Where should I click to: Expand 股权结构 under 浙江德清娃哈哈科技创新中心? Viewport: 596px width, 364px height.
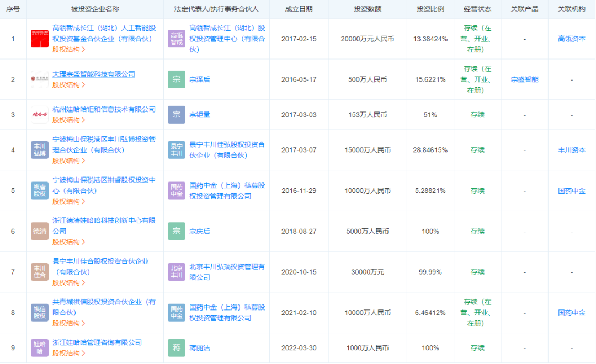tap(68, 242)
